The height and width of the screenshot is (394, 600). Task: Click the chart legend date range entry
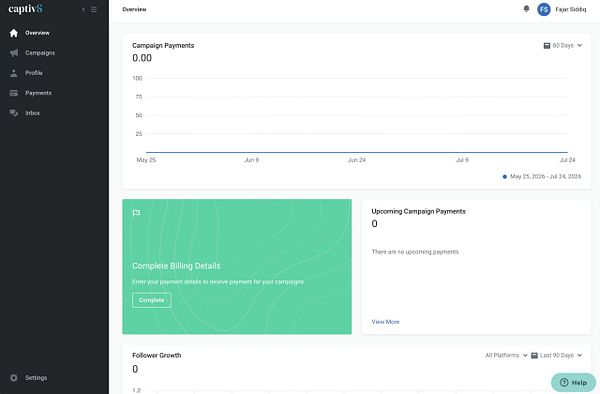point(542,177)
